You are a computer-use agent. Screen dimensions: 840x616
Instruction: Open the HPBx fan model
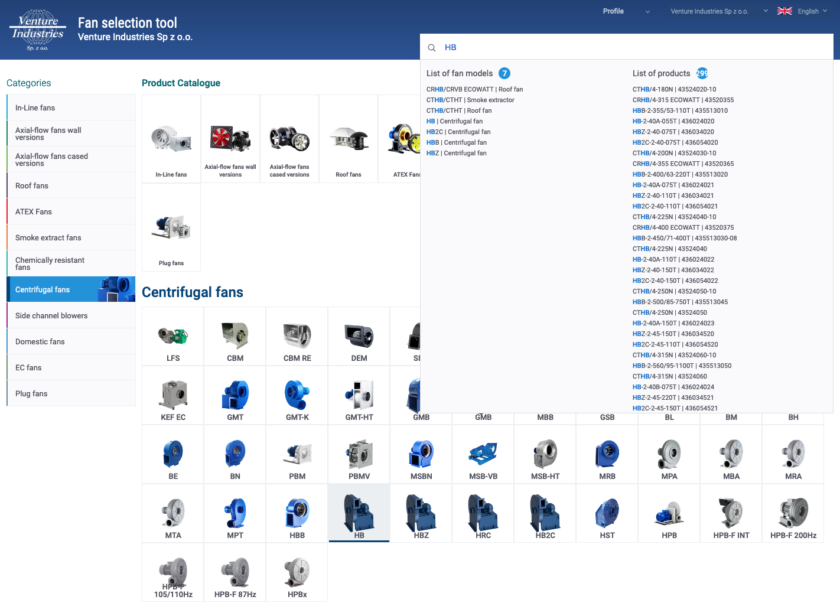click(297, 572)
